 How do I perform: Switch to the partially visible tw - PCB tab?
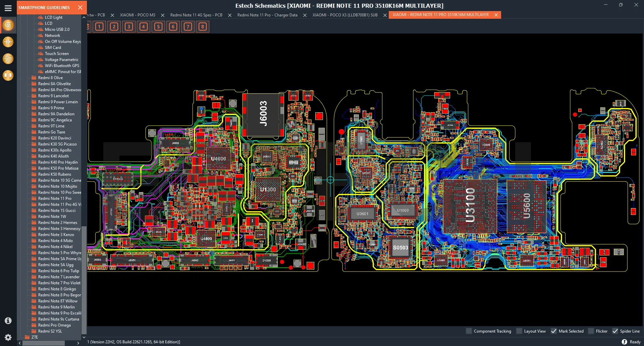pos(97,15)
